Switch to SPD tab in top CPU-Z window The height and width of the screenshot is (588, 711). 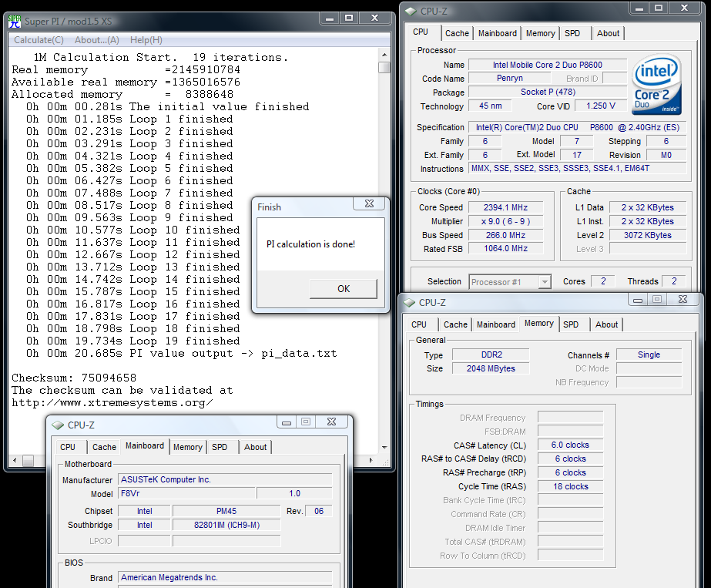pyautogui.click(x=572, y=33)
